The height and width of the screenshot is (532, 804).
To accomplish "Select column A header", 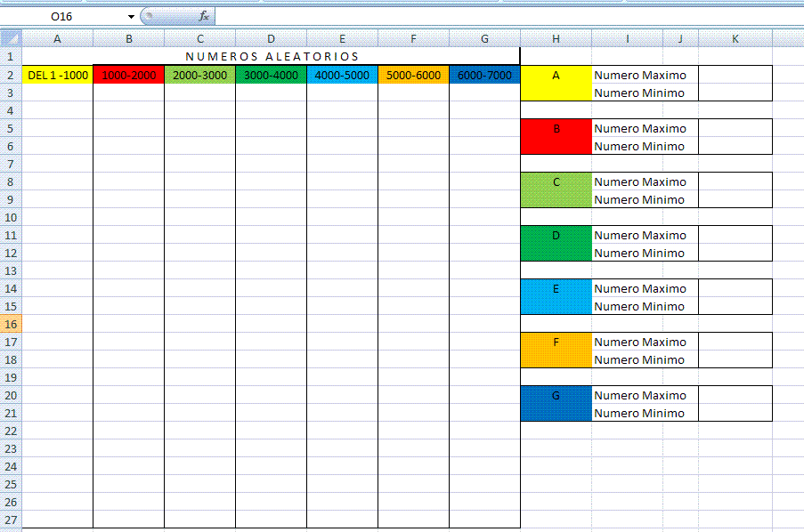I will click(x=58, y=38).
